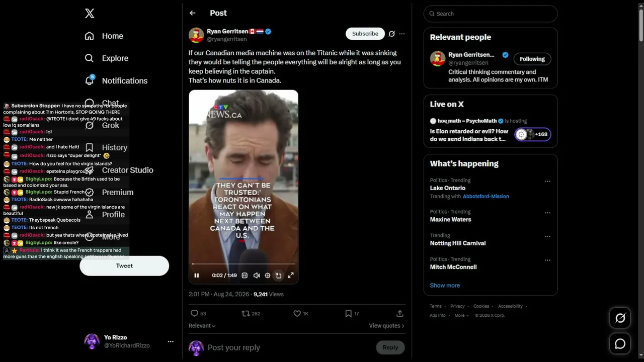Open the floating Grok button

[620, 318]
